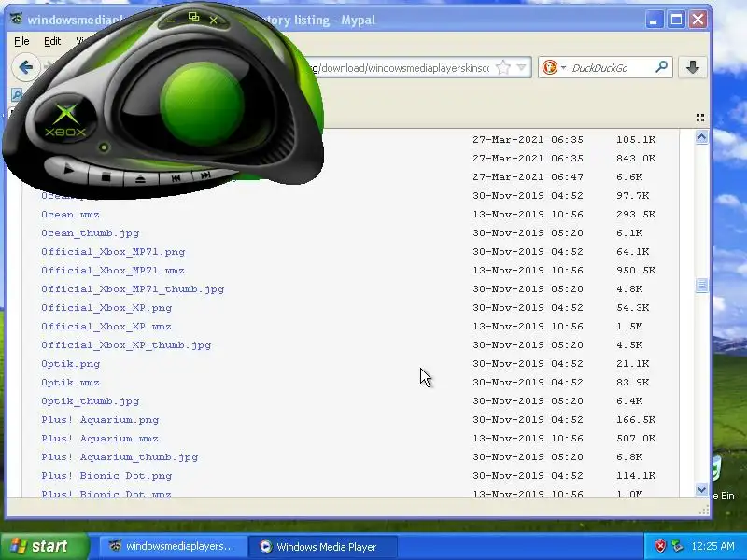
Task: Open Official_Xbox_XP.png link
Action: coord(106,308)
